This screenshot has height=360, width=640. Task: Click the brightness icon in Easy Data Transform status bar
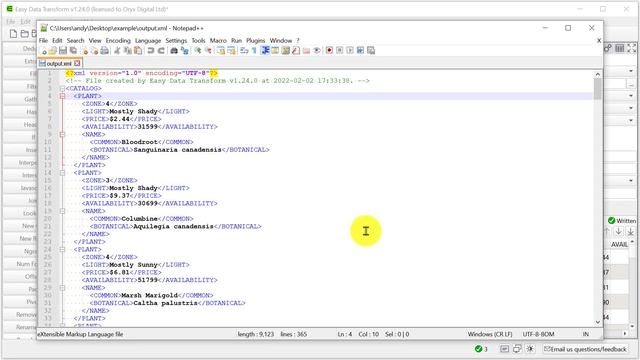click(x=530, y=349)
